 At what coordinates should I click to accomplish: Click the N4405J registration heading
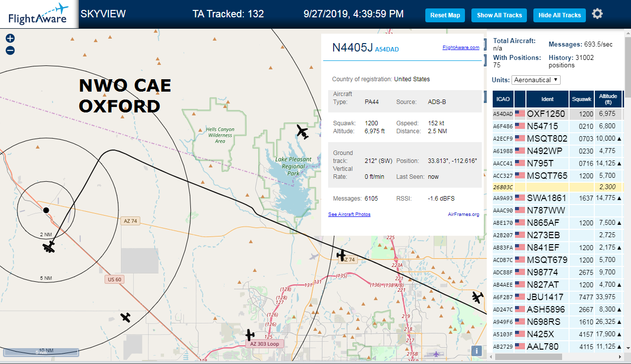click(x=352, y=47)
